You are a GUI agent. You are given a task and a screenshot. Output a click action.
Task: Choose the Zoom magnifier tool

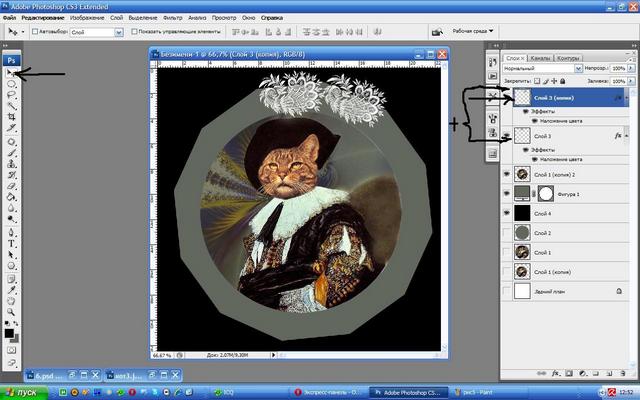pyautogui.click(x=11, y=313)
